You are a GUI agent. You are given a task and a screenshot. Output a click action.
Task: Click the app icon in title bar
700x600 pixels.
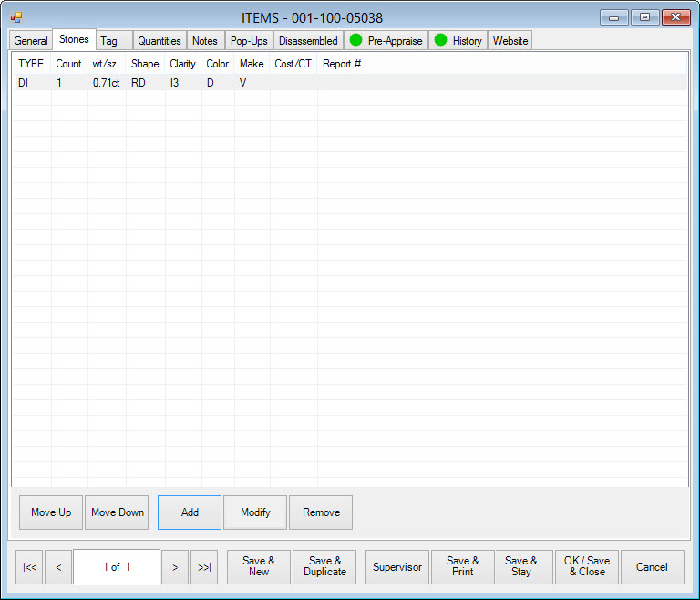coord(16,17)
